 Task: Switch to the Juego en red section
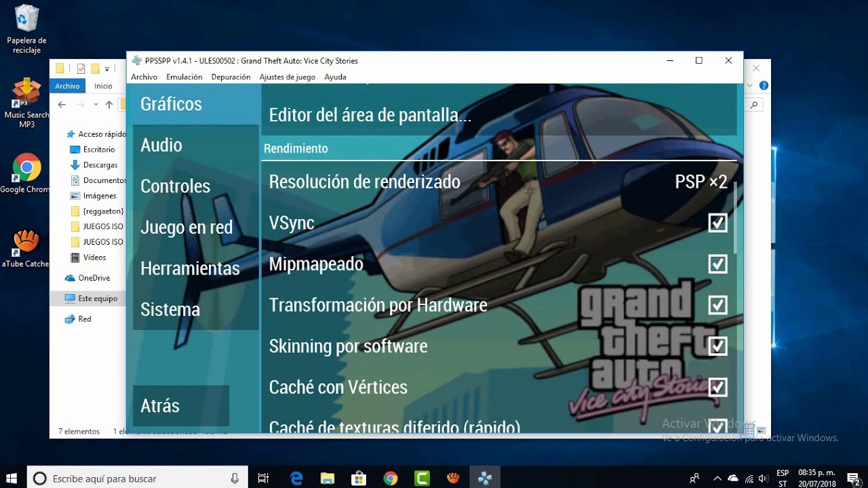point(195,227)
